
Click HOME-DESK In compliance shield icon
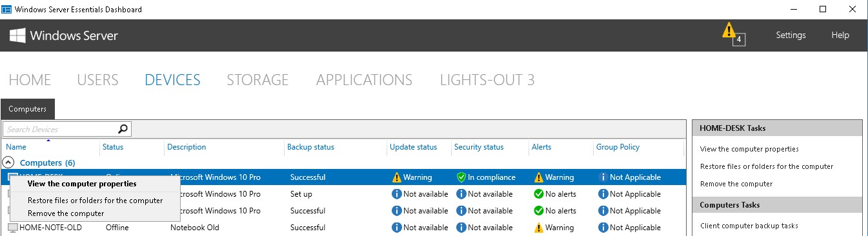tap(461, 177)
